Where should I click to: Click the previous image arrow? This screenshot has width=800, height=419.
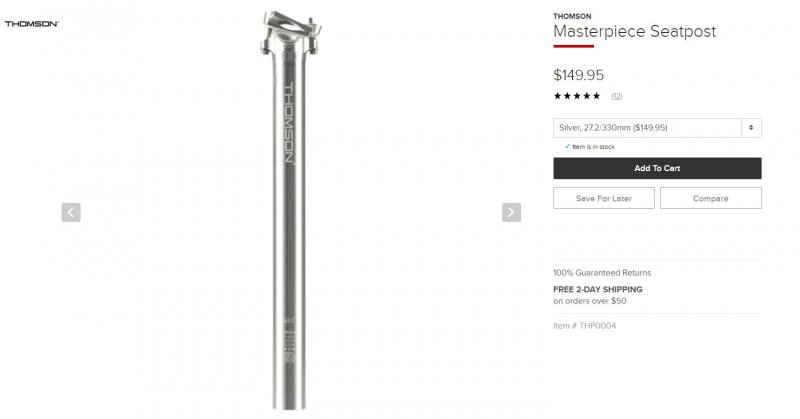(71, 212)
